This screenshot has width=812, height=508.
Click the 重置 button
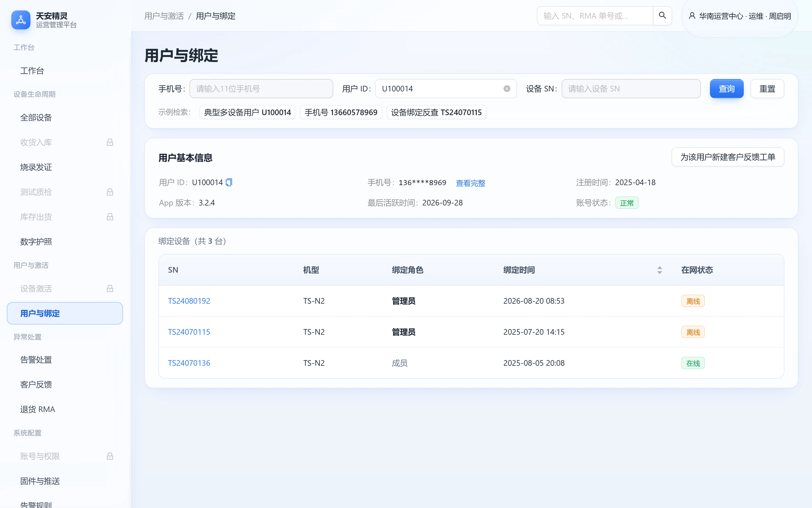coord(767,89)
